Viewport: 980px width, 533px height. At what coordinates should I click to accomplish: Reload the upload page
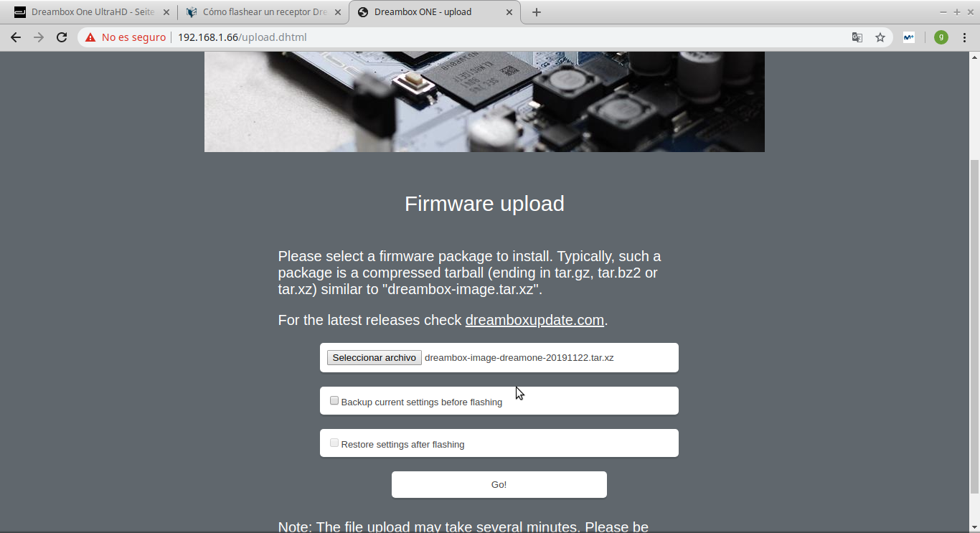(x=62, y=37)
